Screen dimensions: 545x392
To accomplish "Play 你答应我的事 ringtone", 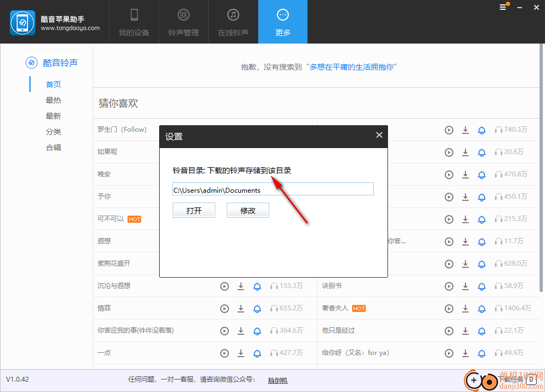I will tap(225, 331).
